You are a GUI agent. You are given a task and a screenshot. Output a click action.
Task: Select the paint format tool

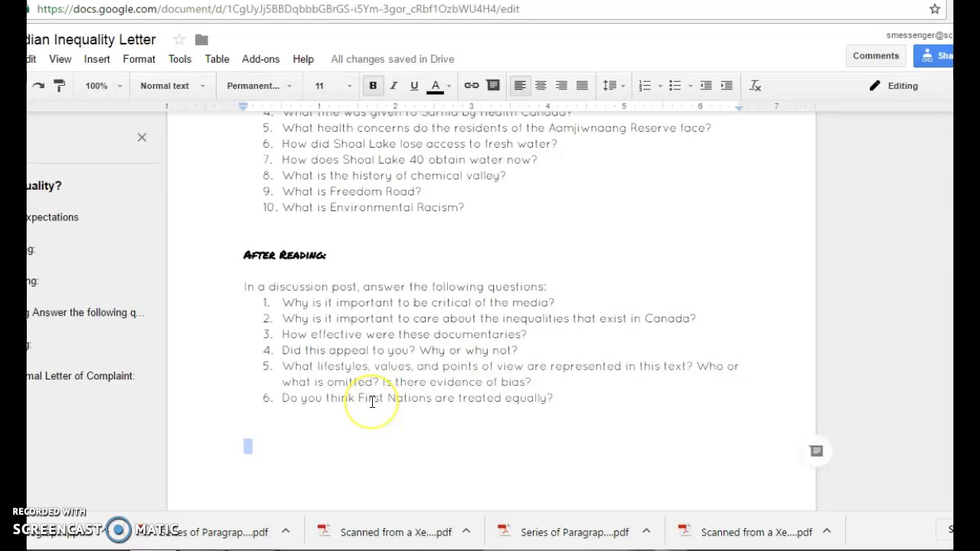pyautogui.click(x=59, y=86)
